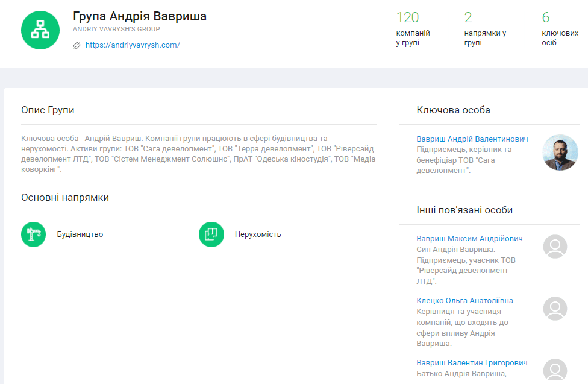This screenshot has height=384, width=588.
Task: Open the andriyvavrysh.com website link
Action: [x=133, y=45]
